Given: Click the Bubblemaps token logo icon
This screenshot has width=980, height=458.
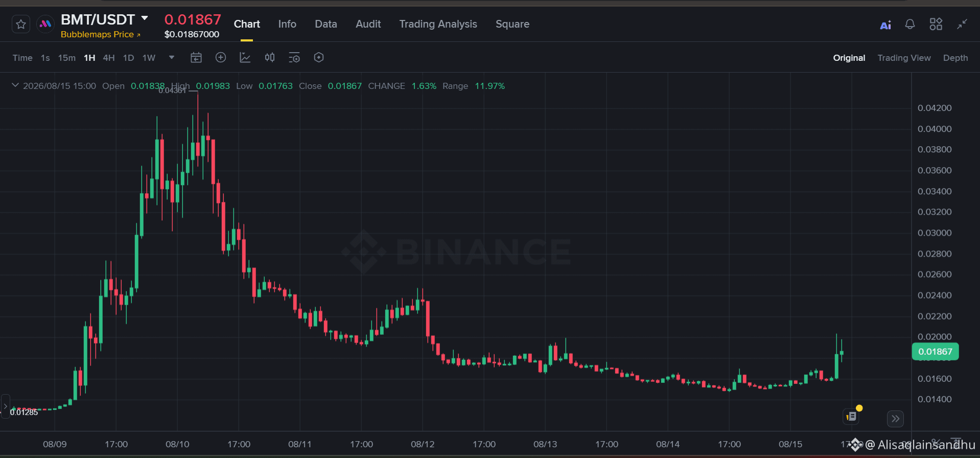Looking at the screenshot, I should click(x=45, y=24).
